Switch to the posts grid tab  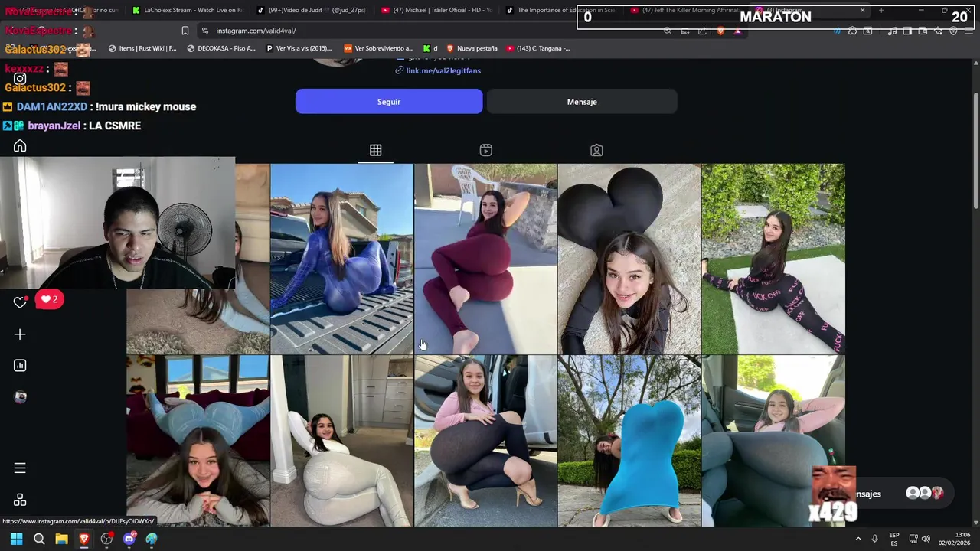point(375,150)
